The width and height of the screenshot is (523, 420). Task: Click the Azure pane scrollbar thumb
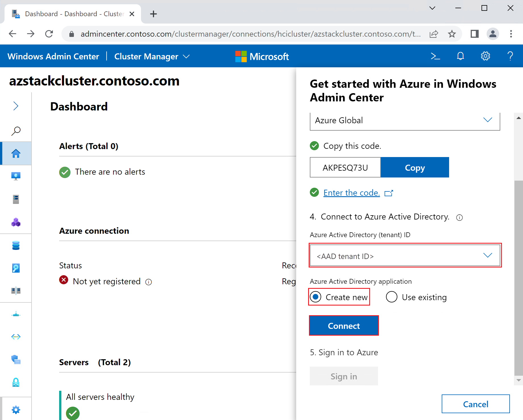tap(518, 278)
